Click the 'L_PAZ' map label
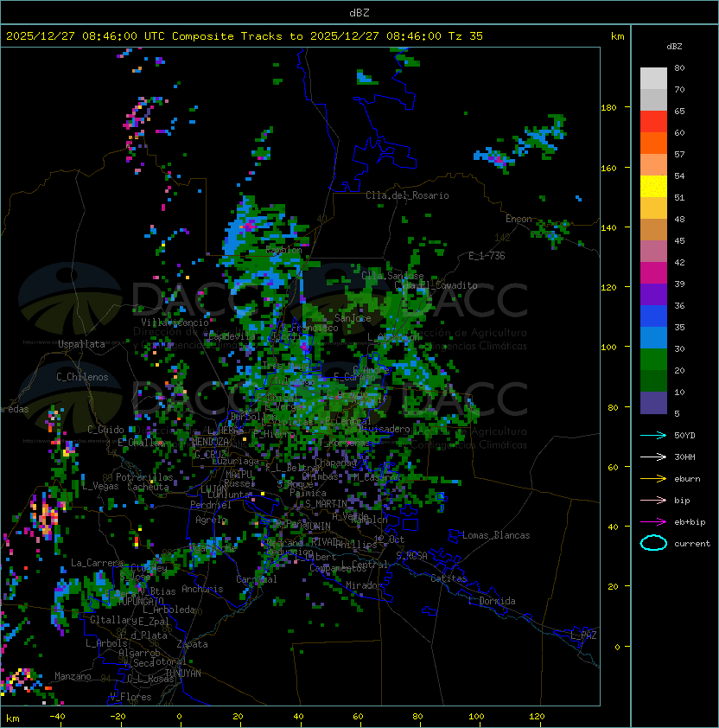The height and width of the screenshot is (728, 719). (583, 635)
